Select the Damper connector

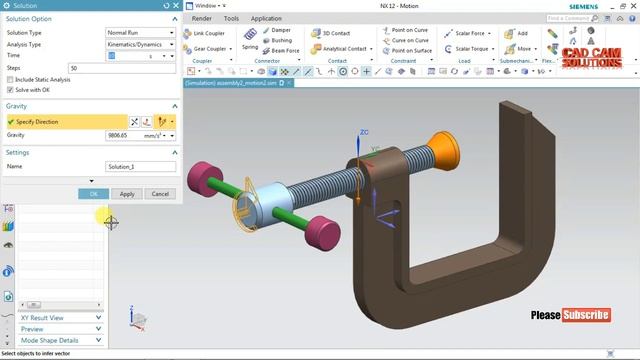pos(277,30)
